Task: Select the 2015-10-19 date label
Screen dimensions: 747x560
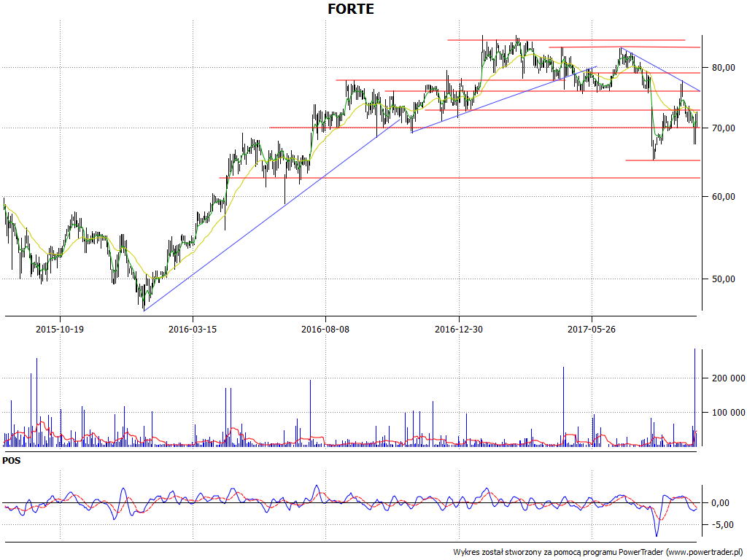Action: [x=60, y=329]
